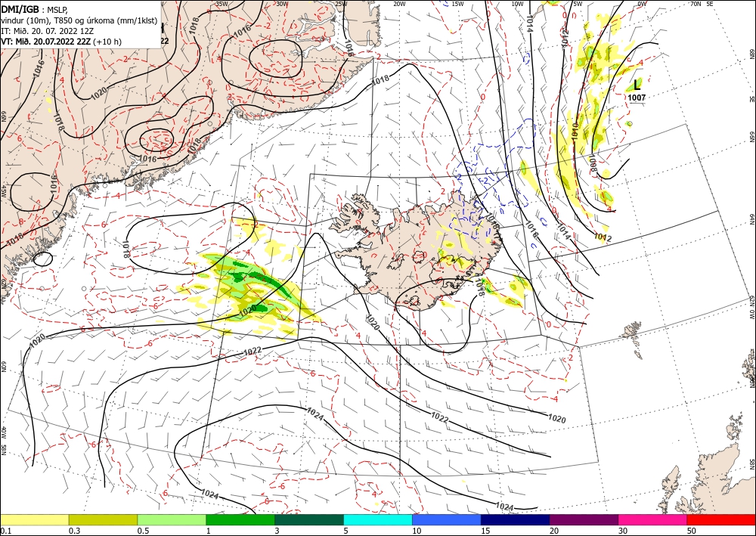The width and height of the screenshot is (756, 536).
Task: Click the "15W" longitude label
Action: pyautogui.click(x=457, y=4)
